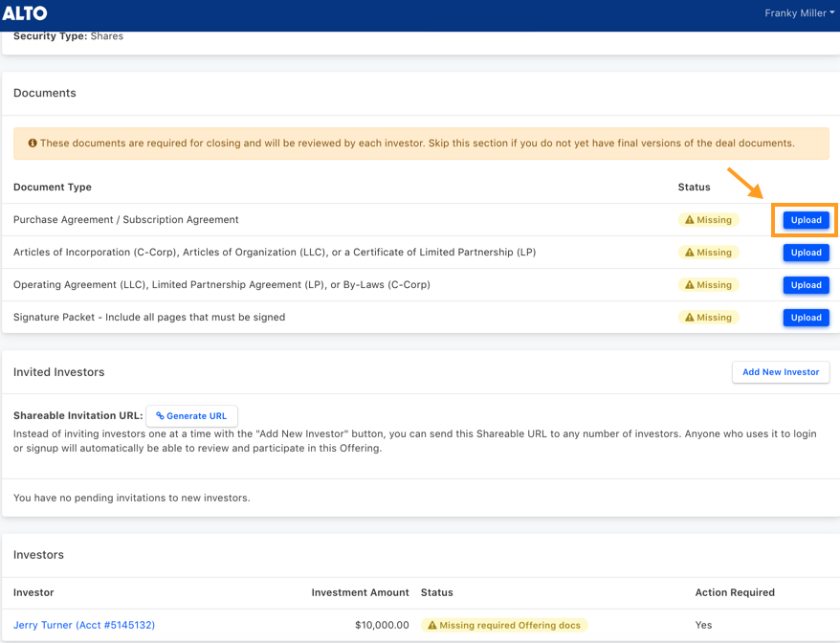Click the Investment Amount column header
The height and width of the screenshot is (643, 840).
tap(360, 592)
